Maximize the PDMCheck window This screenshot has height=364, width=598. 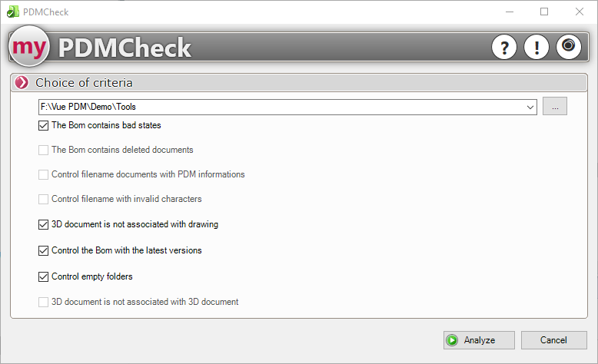click(x=544, y=12)
